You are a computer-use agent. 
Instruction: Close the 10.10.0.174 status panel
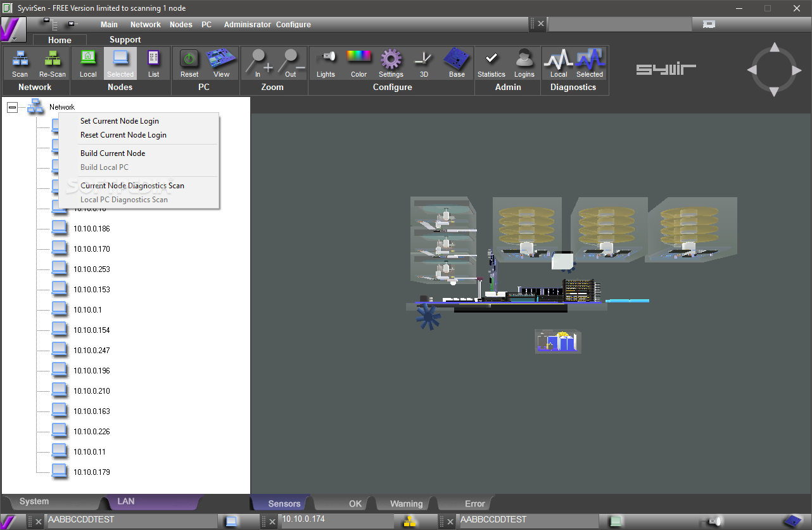pyautogui.click(x=272, y=522)
